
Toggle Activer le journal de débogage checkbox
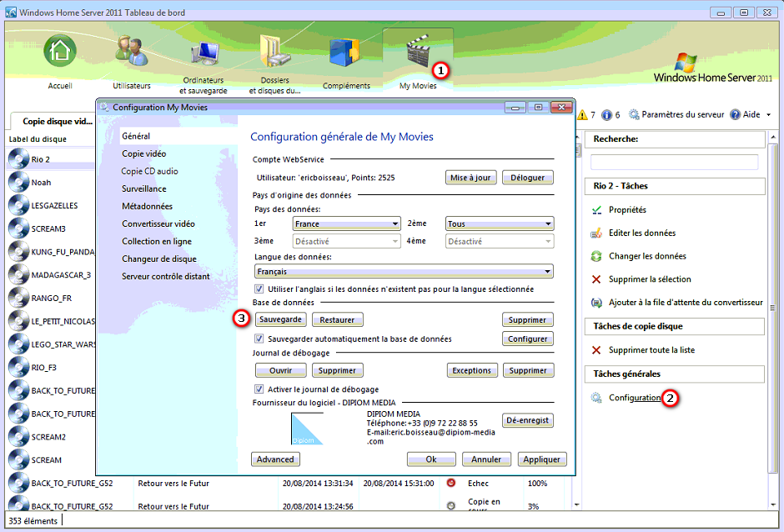259,389
